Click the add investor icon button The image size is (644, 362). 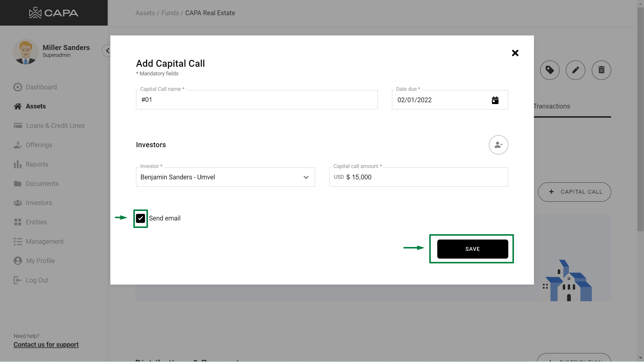coord(498,145)
